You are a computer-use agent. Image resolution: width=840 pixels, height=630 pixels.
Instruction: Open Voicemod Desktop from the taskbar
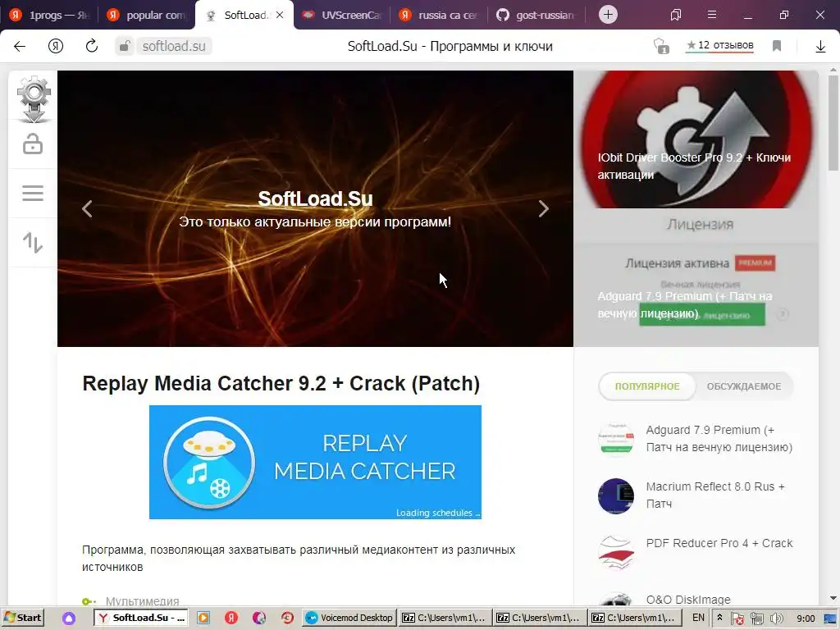(349, 618)
